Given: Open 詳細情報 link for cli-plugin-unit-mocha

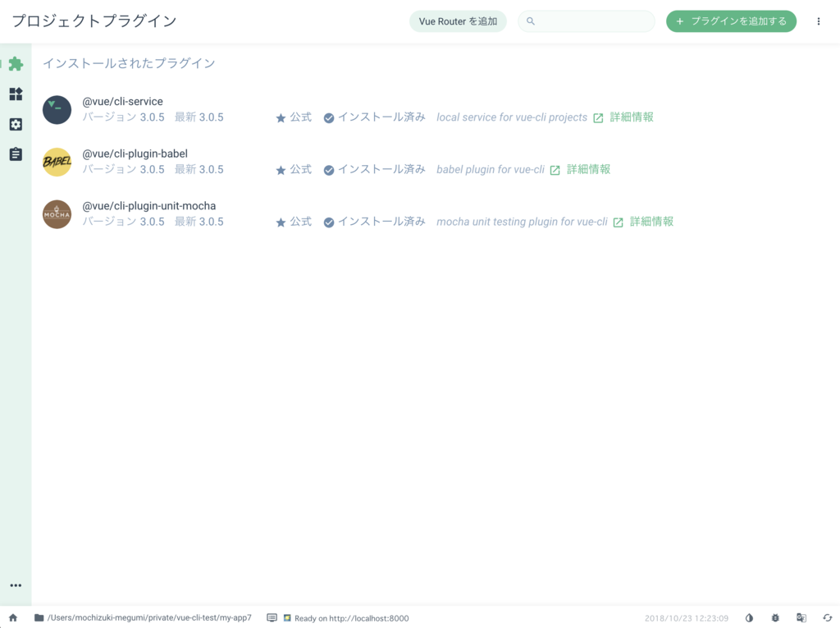Looking at the screenshot, I should click(x=651, y=222).
